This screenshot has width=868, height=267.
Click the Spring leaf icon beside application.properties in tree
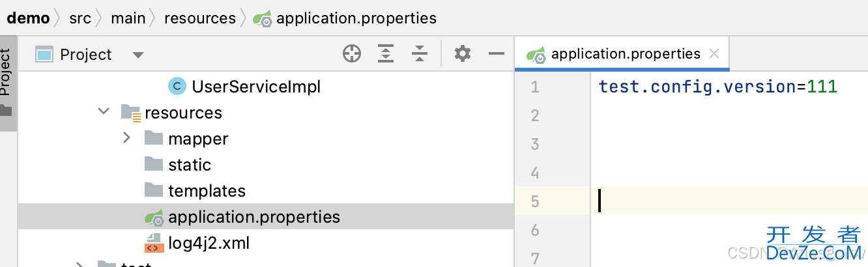[x=154, y=217]
